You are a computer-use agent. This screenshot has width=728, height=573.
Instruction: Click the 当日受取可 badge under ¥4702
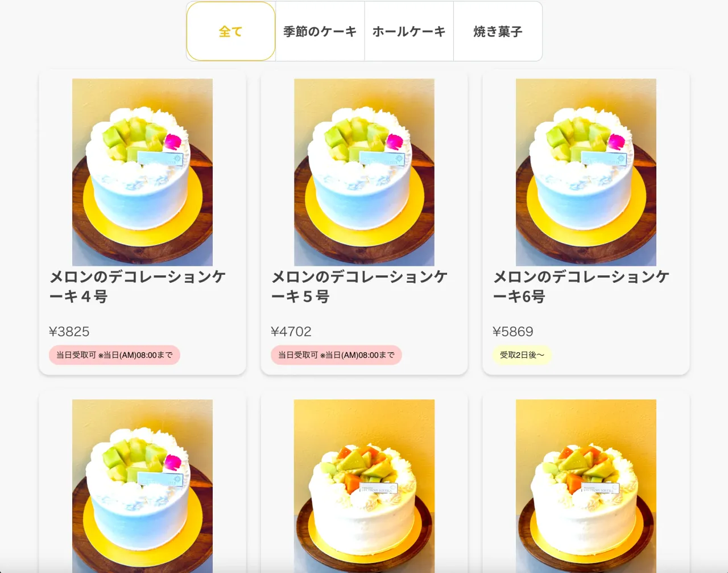[x=336, y=355]
